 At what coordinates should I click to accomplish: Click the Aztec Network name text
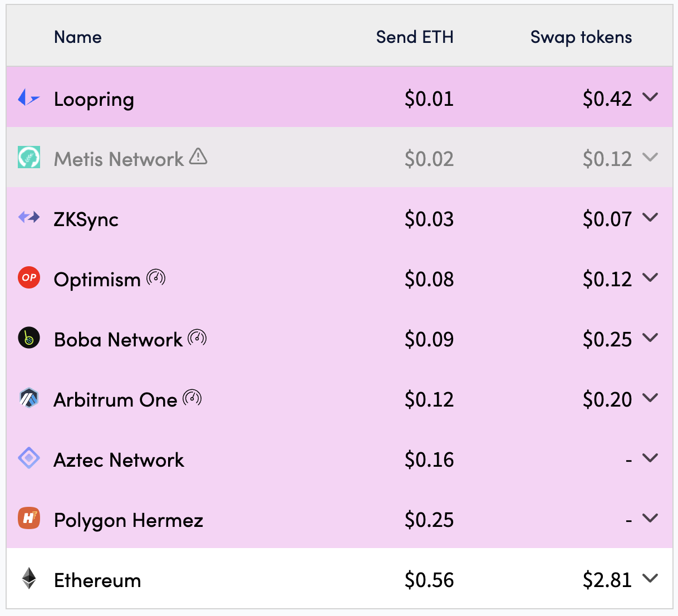tap(119, 459)
